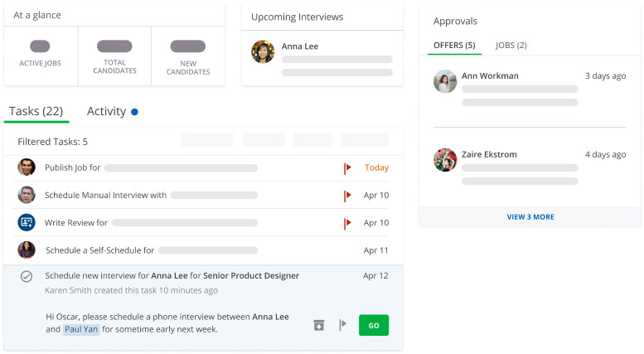Click Zaire Ekstrom's profile photo

pos(445,160)
